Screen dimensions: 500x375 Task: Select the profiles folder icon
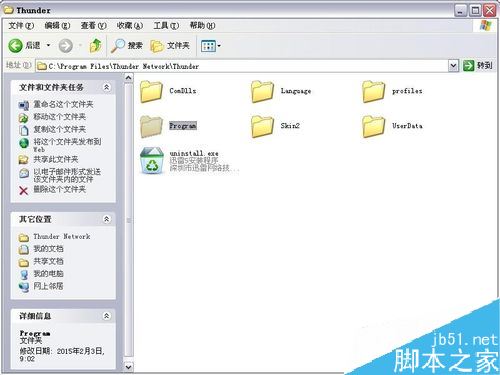373,91
